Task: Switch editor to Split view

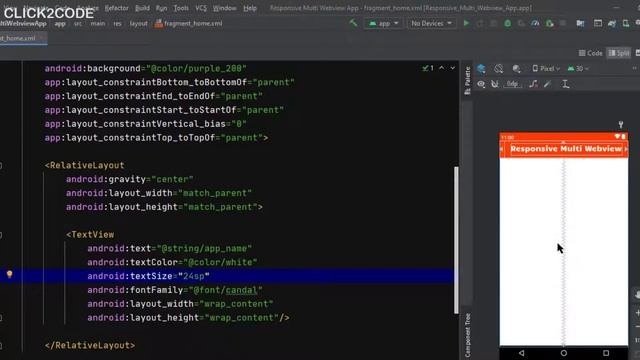Action: click(x=619, y=53)
